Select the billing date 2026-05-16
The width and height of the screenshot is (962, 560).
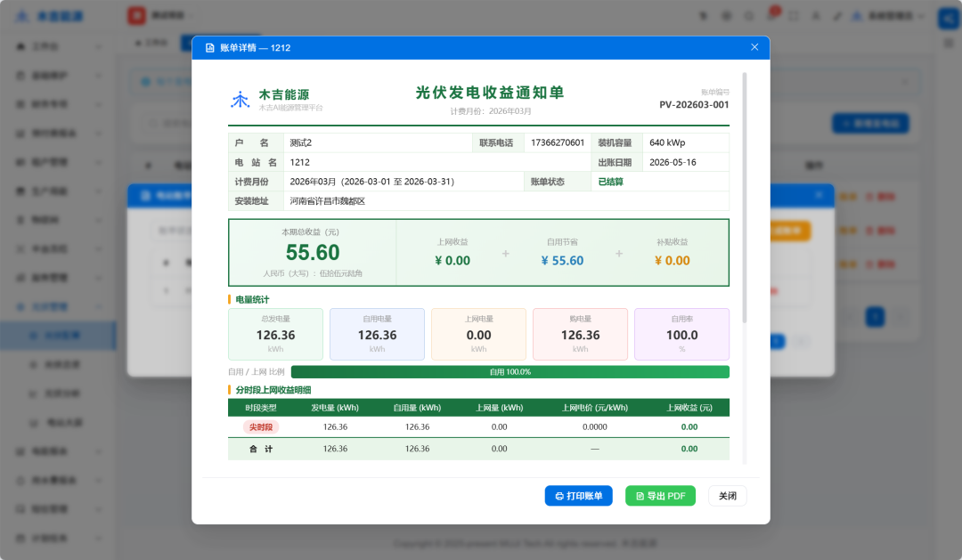coord(673,163)
